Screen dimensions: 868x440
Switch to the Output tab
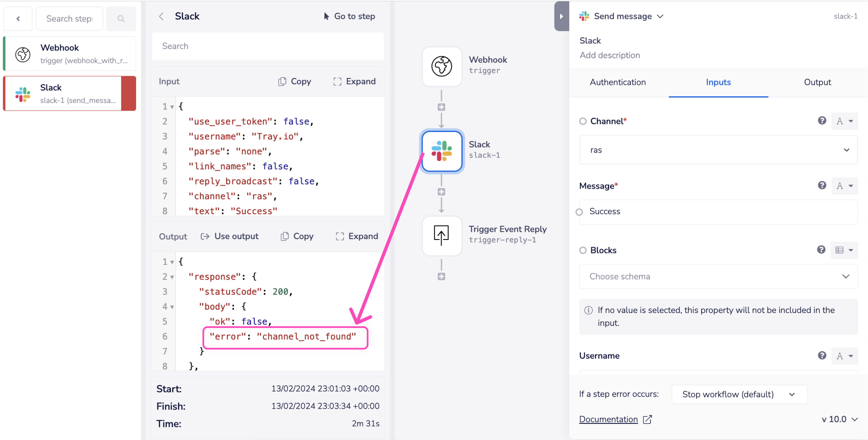click(817, 82)
